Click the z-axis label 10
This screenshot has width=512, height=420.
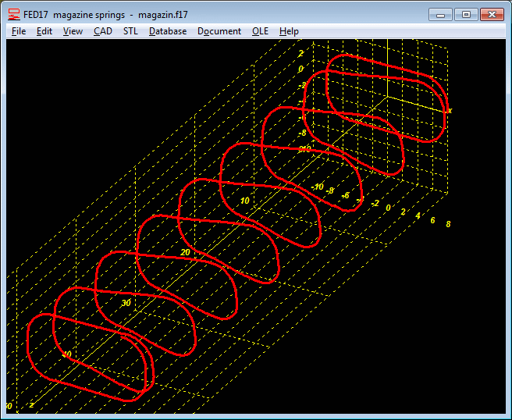point(245,201)
